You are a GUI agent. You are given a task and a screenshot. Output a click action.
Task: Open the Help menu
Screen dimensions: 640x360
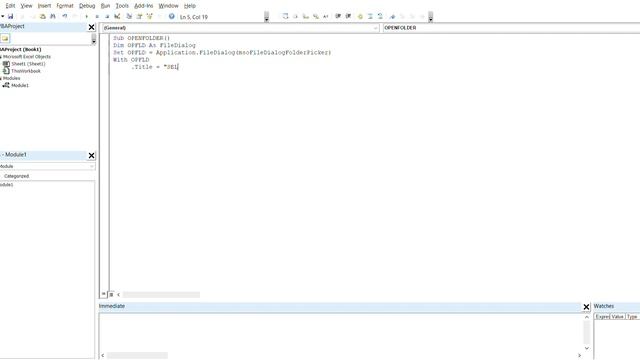click(x=190, y=6)
